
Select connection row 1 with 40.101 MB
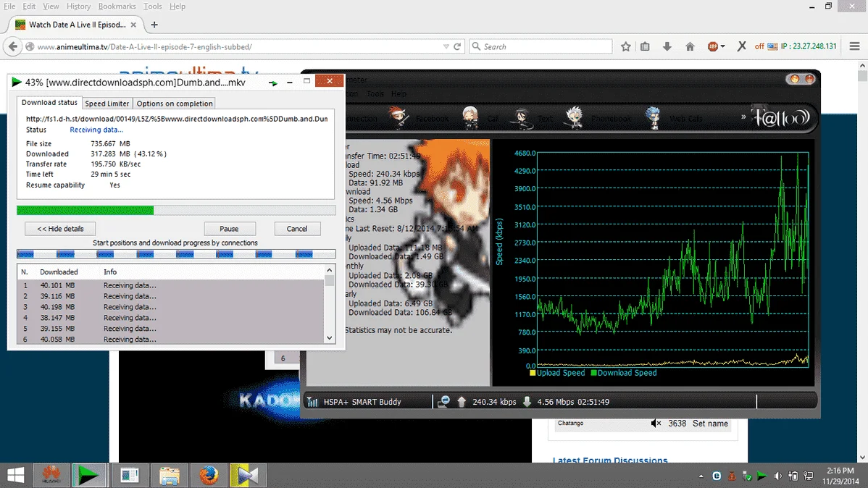[x=170, y=285]
